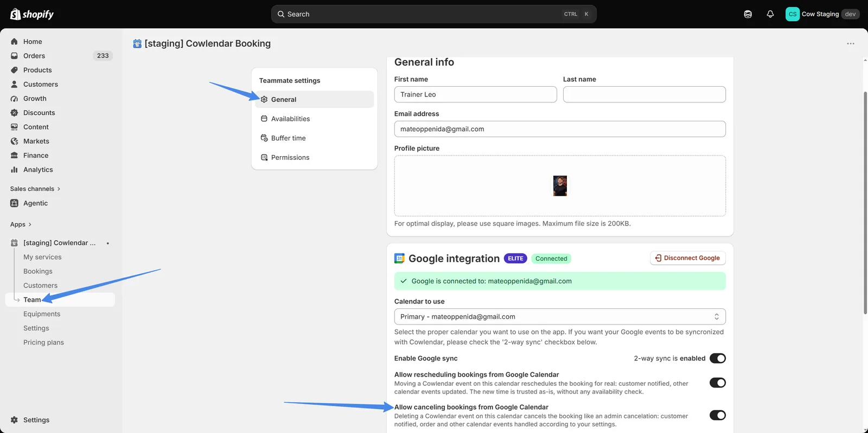
Task: Open the [staging] Cowlendar app in sidebar
Action: 60,243
